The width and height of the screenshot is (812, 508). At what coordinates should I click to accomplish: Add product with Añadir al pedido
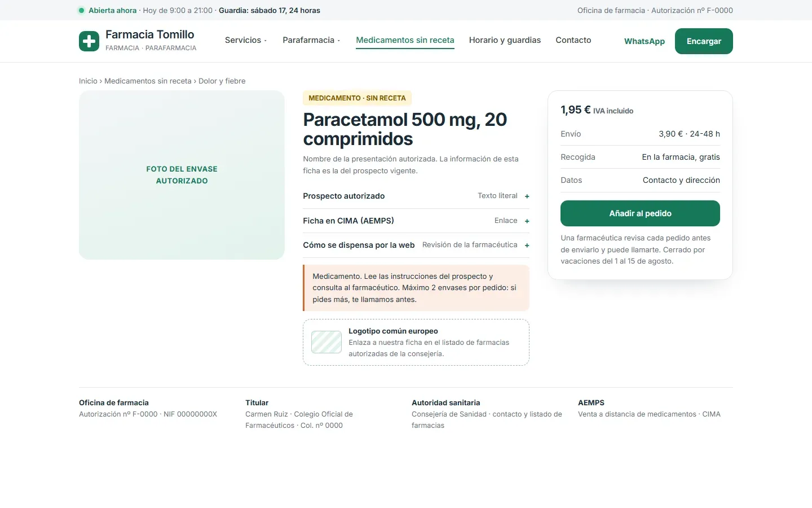pyautogui.click(x=640, y=213)
